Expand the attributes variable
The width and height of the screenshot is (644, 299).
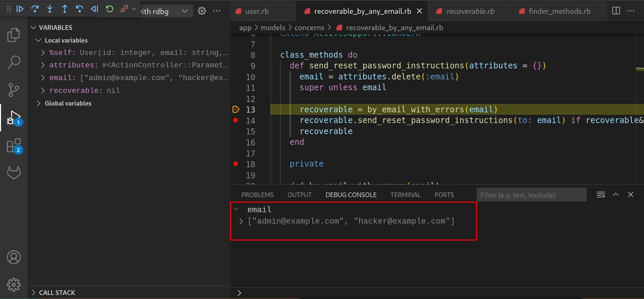click(x=43, y=65)
